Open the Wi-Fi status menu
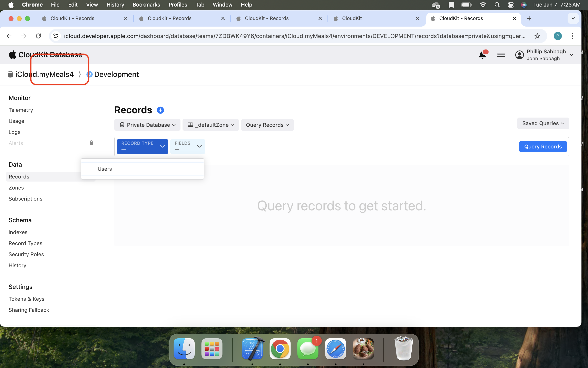The height and width of the screenshot is (368, 588). click(483, 5)
